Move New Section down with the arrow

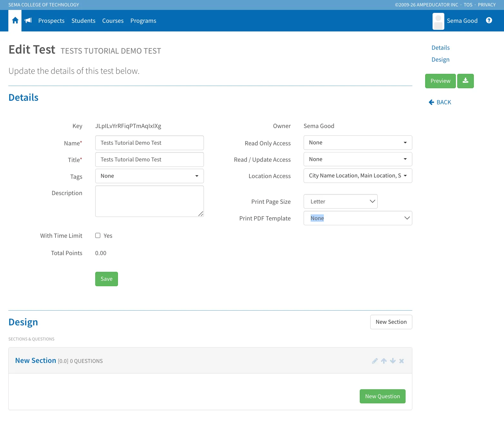[393, 361]
